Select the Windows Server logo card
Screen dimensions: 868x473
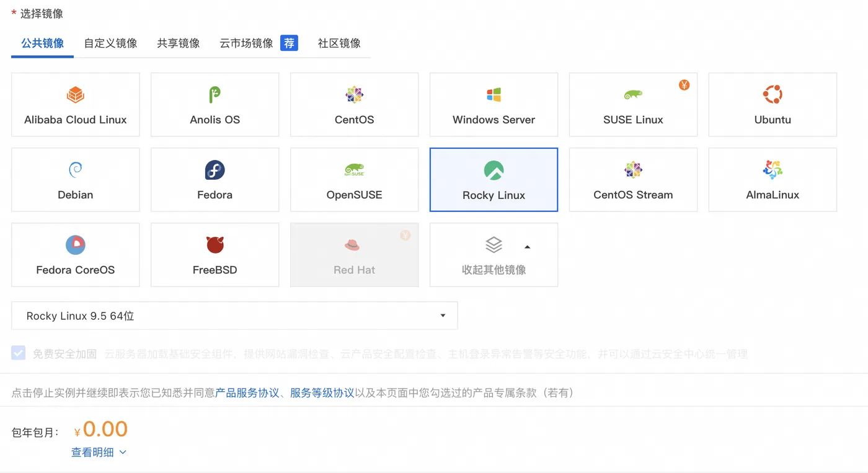tap(494, 105)
